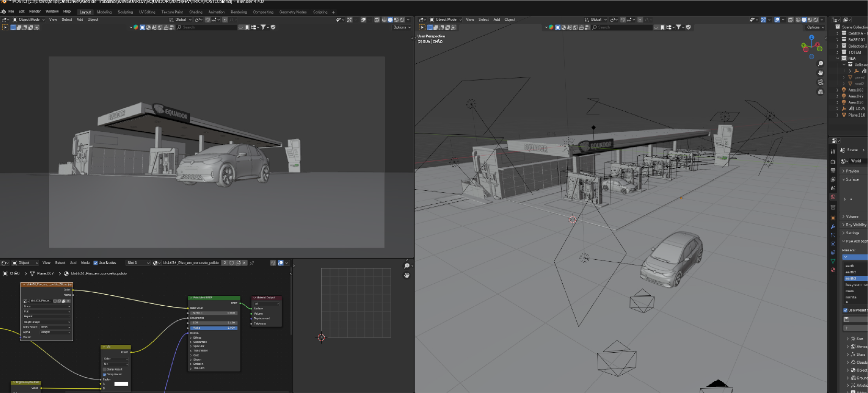This screenshot has height=393, width=868.
Task: Toggle Clamp Factor checkbox on Mix node
Action: tap(105, 375)
